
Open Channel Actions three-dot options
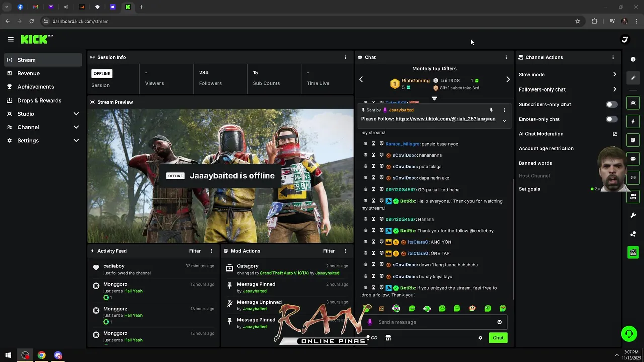(x=613, y=57)
